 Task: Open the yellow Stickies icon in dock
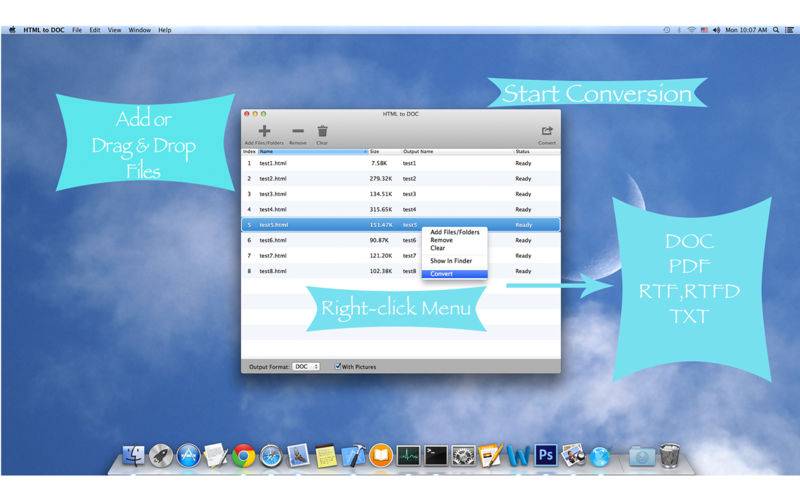326,456
